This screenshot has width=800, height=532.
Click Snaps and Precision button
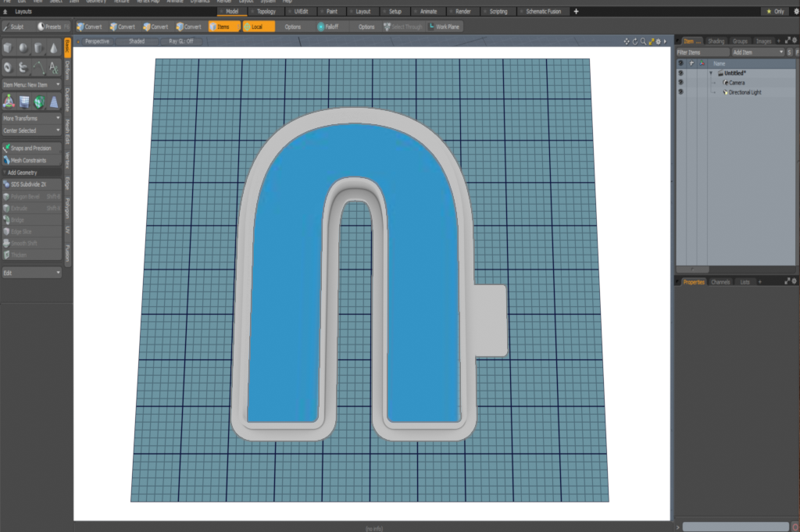click(31, 148)
